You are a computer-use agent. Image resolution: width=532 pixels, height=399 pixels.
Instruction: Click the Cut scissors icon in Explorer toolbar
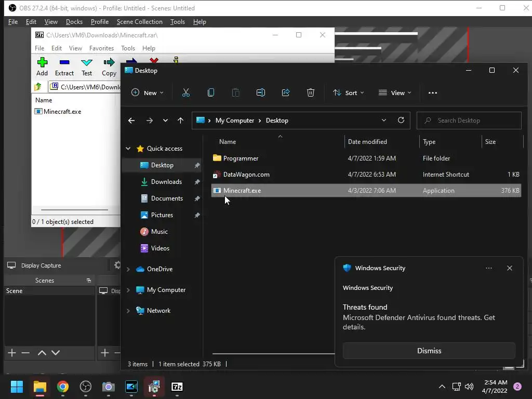[186, 92]
